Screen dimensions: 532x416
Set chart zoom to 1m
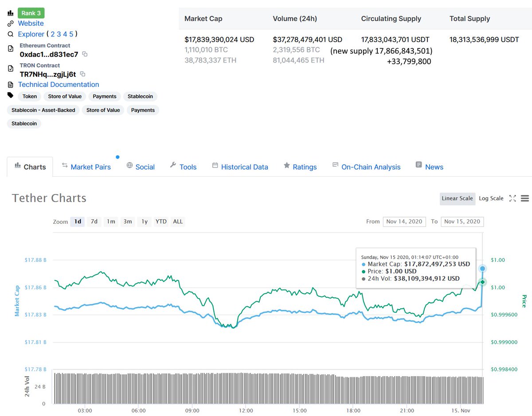click(x=111, y=222)
